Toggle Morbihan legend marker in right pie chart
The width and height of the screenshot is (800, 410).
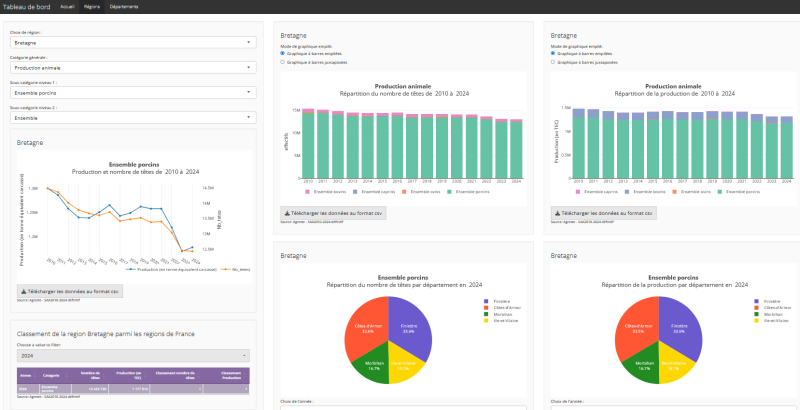[x=757, y=314]
